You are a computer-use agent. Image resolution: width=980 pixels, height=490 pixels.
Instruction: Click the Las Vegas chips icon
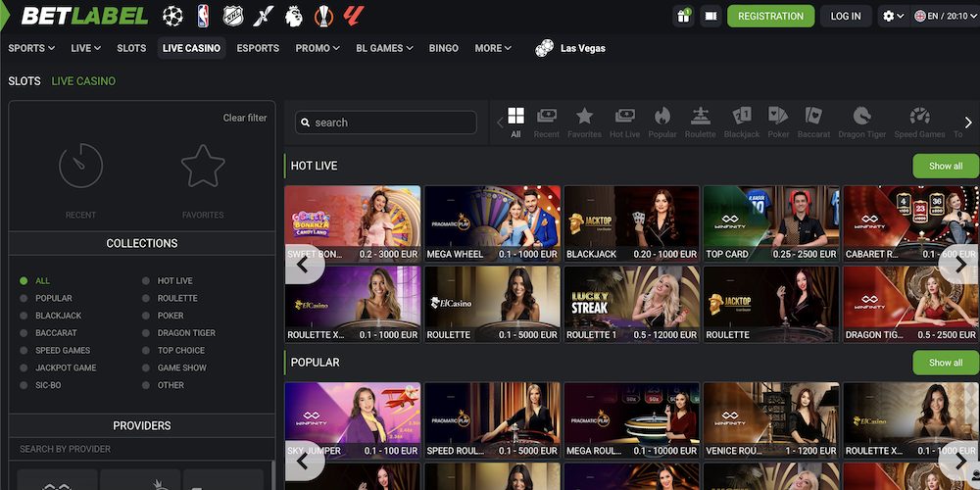[544, 48]
